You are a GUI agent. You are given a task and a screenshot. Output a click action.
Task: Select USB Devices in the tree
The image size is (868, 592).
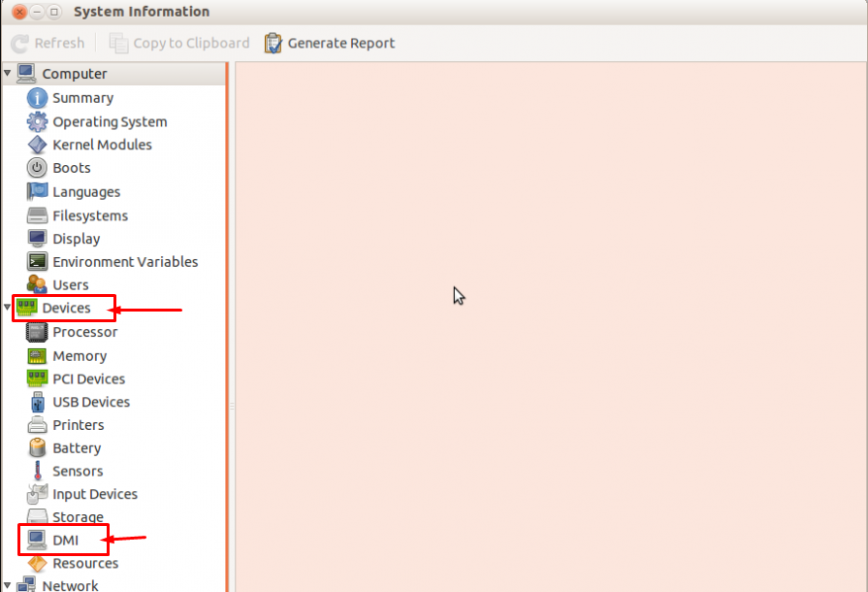(x=91, y=402)
